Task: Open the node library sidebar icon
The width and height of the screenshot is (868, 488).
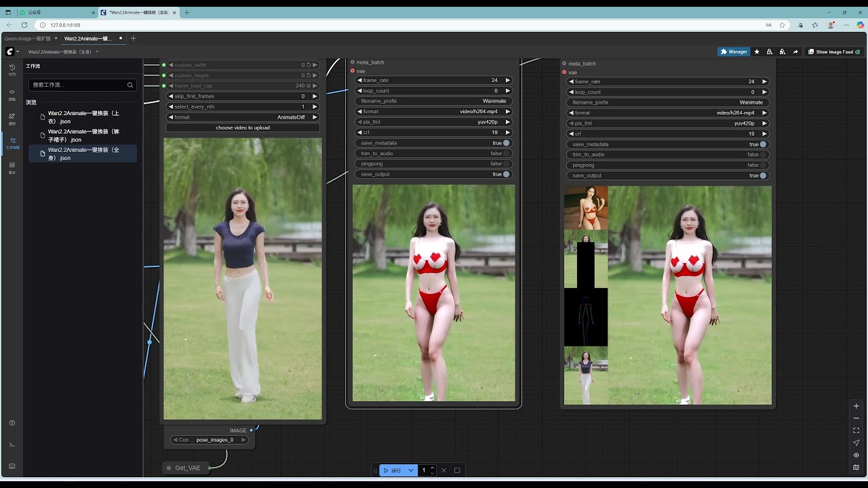Action: click(x=12, y=94)
